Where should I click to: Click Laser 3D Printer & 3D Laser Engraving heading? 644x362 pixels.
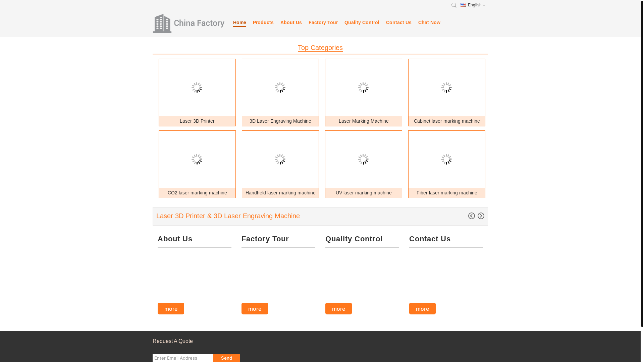coord(228,216)
